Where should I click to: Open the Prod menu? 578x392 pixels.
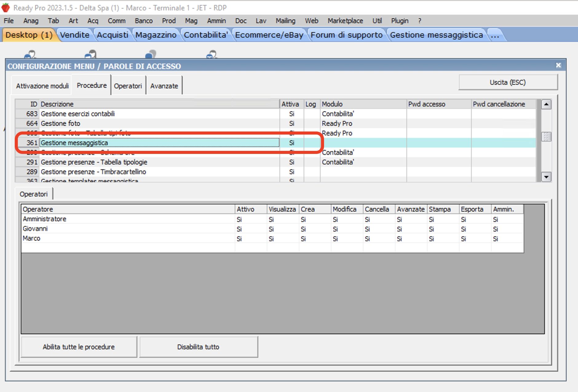pos(169,21)
